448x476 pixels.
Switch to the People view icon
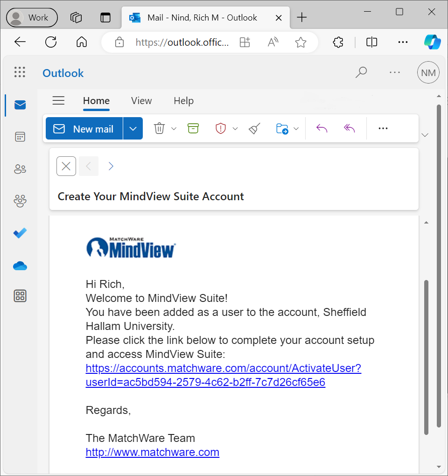[x=20, y=169]
